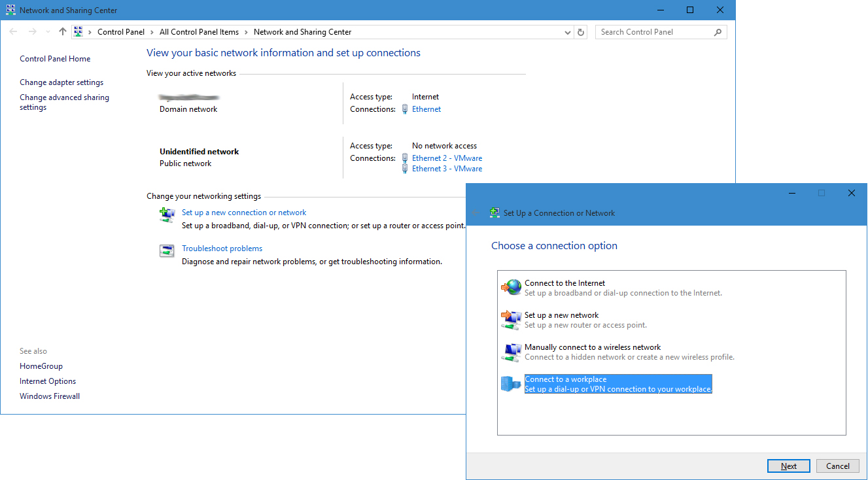The width and height of the screenshot is (868, 480).
Task: Select All Control Panel Items breadcrumb
Action: [x=199, y=32]
